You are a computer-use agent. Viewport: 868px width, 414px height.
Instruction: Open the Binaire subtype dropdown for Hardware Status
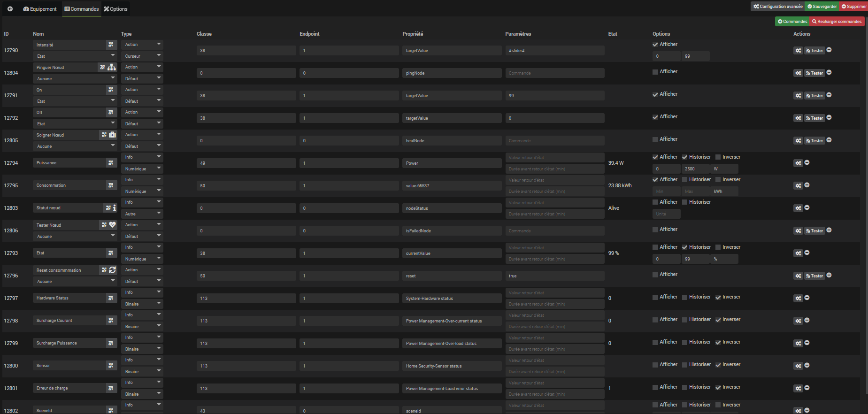point(142,304)
